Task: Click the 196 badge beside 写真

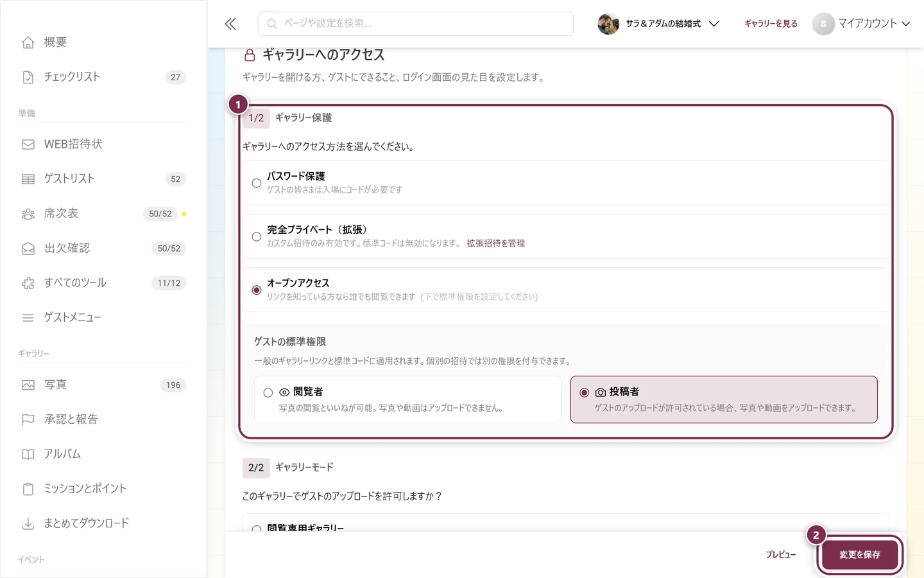Action: coord(173,385)
